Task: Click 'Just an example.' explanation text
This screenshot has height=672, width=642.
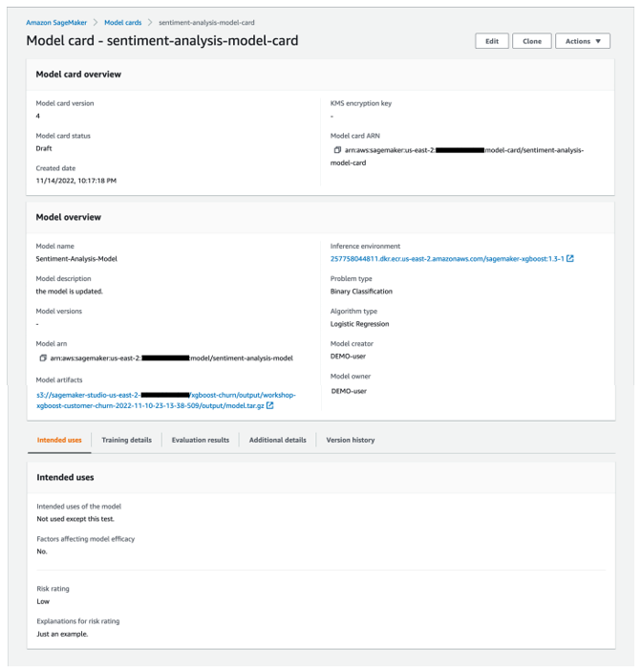Action: click(62, 635)
